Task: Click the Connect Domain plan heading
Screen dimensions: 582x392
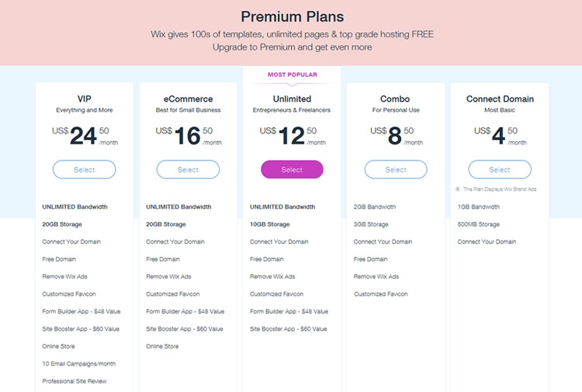Action: (500, 99)
